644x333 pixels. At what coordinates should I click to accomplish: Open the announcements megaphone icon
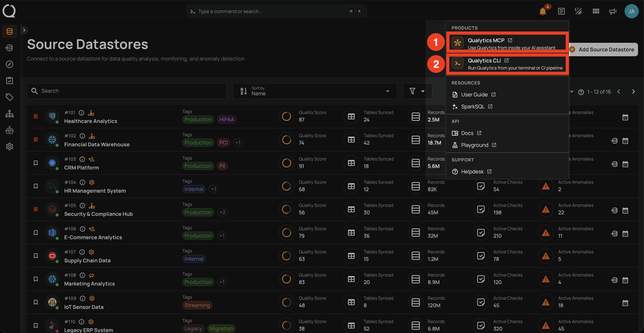[613, 11]
